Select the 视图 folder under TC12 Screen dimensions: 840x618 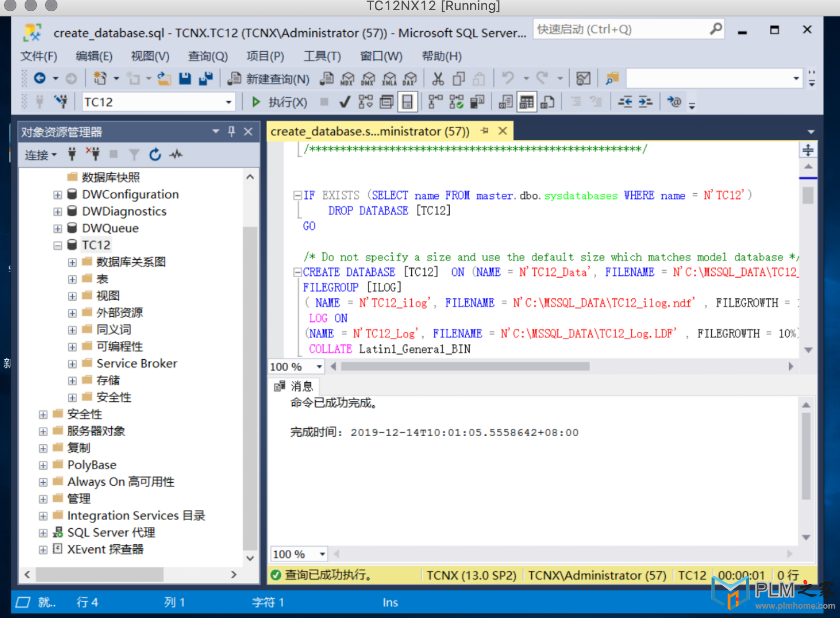coord(108,296)
